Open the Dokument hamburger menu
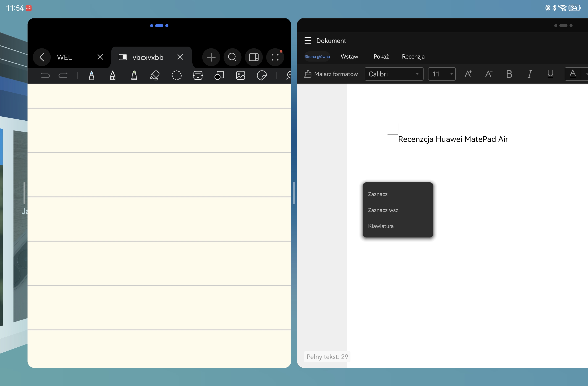The image size is (588, 386). coord(308,40)
